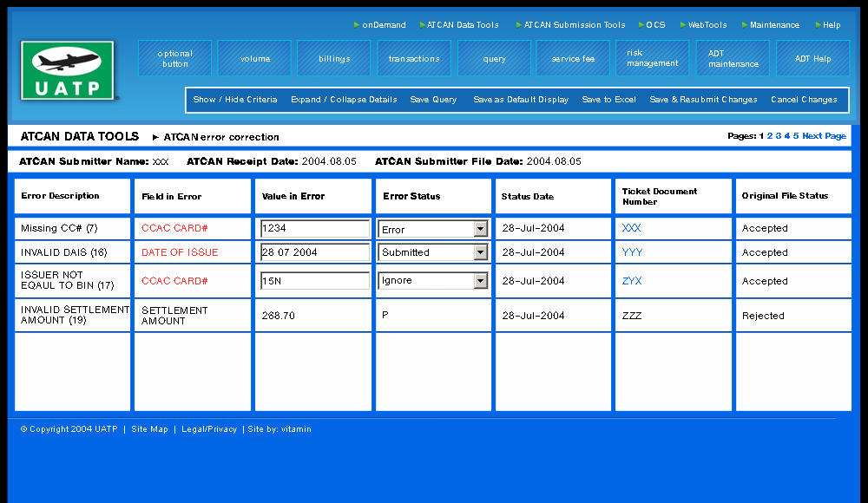The height and width of the screenshot is (503, 868).
Task: Click the Maintenance top menu link
Action: pos(774,25)
